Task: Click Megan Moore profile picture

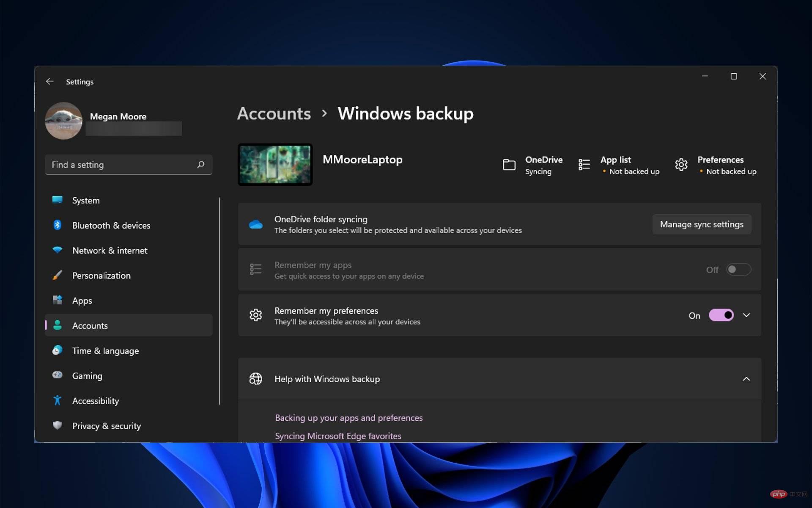Action: 63,121
